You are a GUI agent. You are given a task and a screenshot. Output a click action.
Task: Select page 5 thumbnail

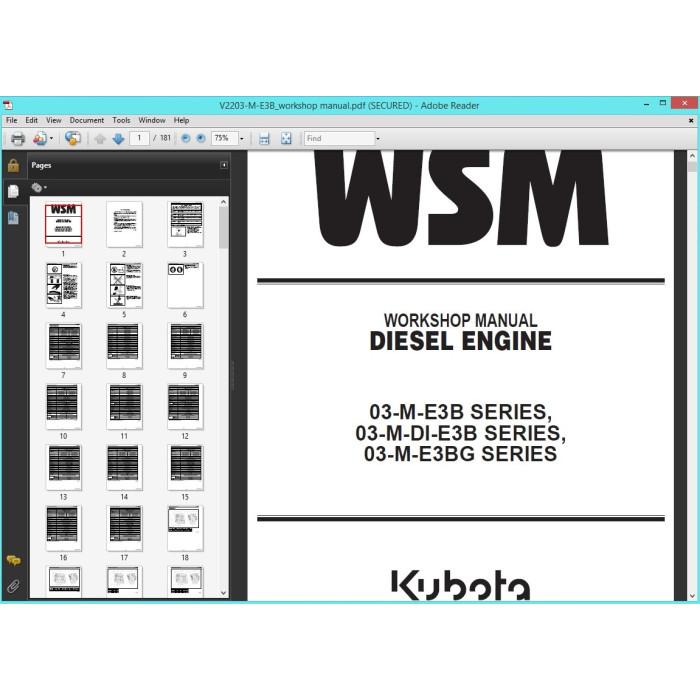pyautogui.click(x=125, y=285)
